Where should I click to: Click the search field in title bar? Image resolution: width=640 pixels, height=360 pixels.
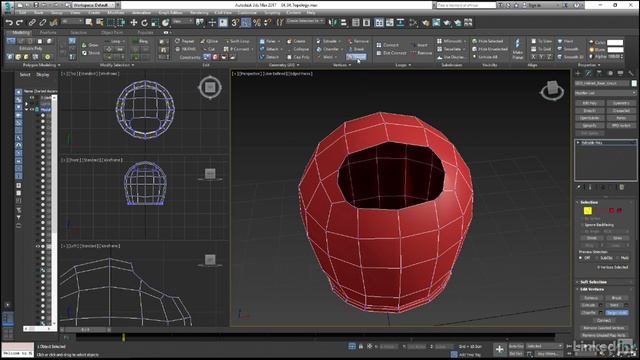point(466,5)
